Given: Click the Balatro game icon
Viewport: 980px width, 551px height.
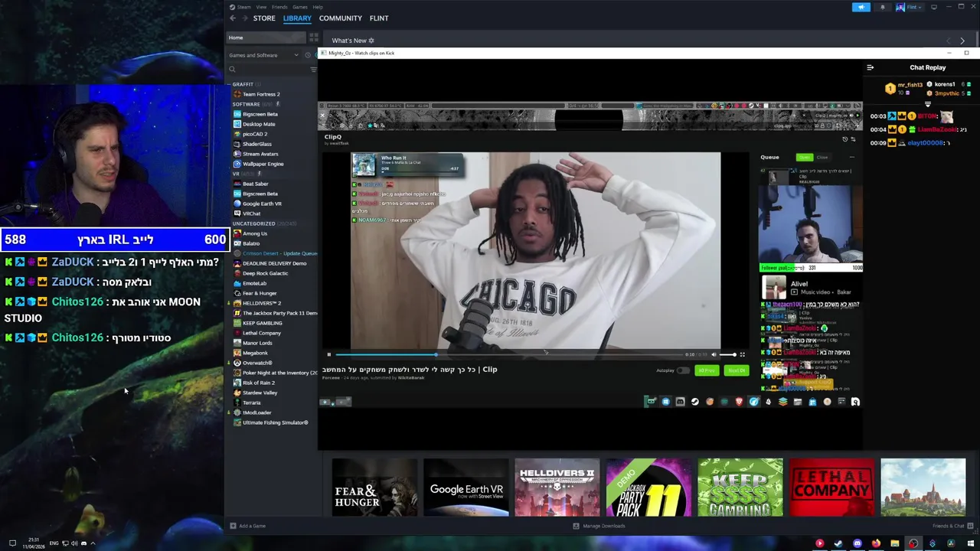Looking at the screenshot, I should point(237,243).
